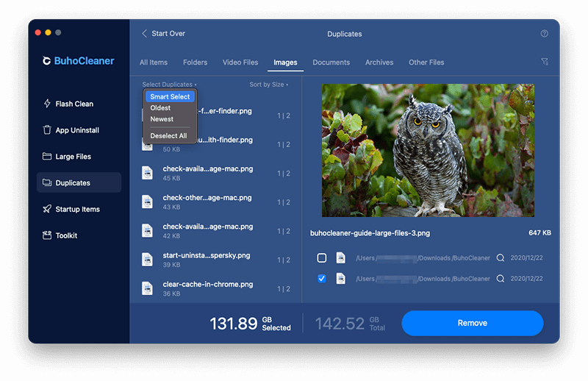Open App Uninstall section

(x=79, y=130)
